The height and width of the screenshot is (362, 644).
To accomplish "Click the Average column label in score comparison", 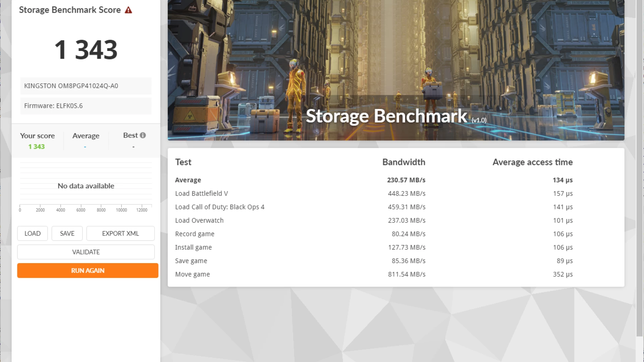I will [x=86, y=136].
